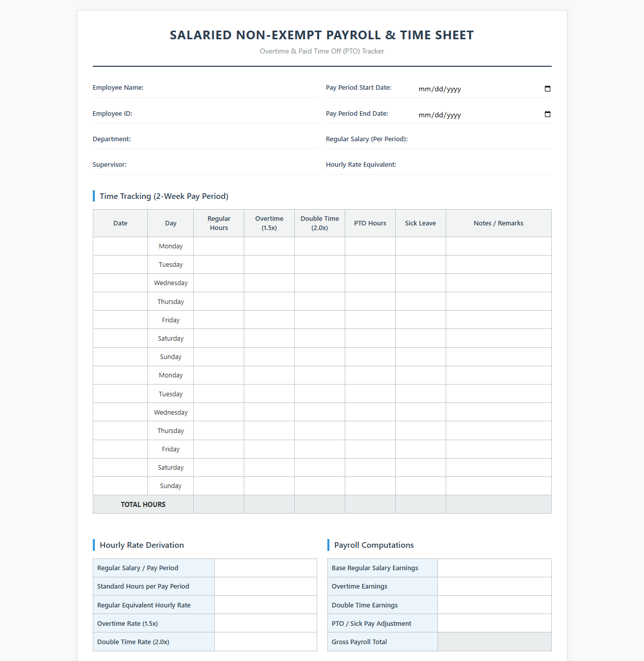Screen dimensions: 644x661
Task: Select Sick Leave cell for first Friday
Action: click(421, 320)
